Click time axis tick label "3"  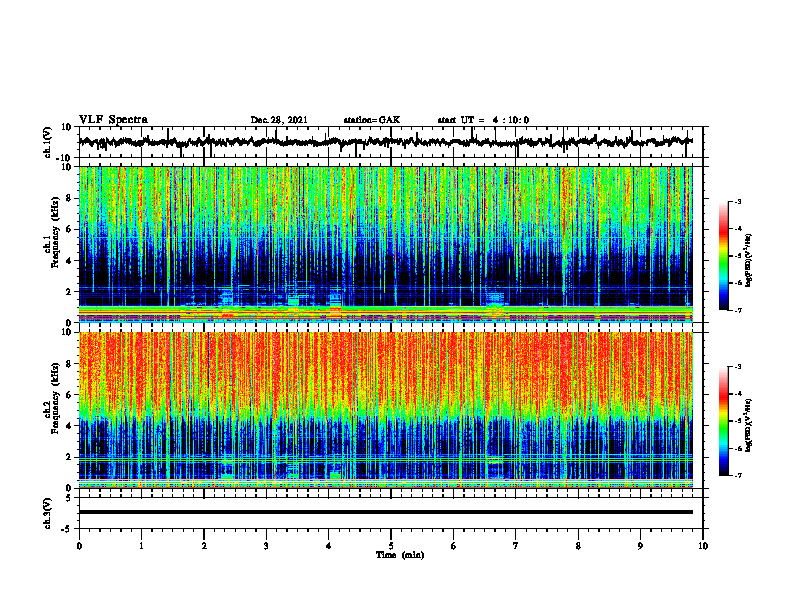click(x=266, y=546)
